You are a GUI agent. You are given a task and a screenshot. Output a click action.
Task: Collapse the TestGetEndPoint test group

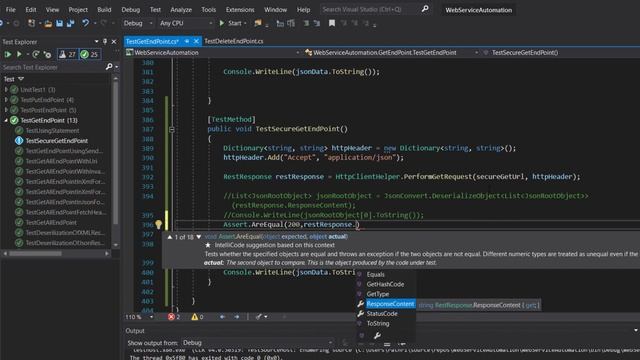(6, 120)
